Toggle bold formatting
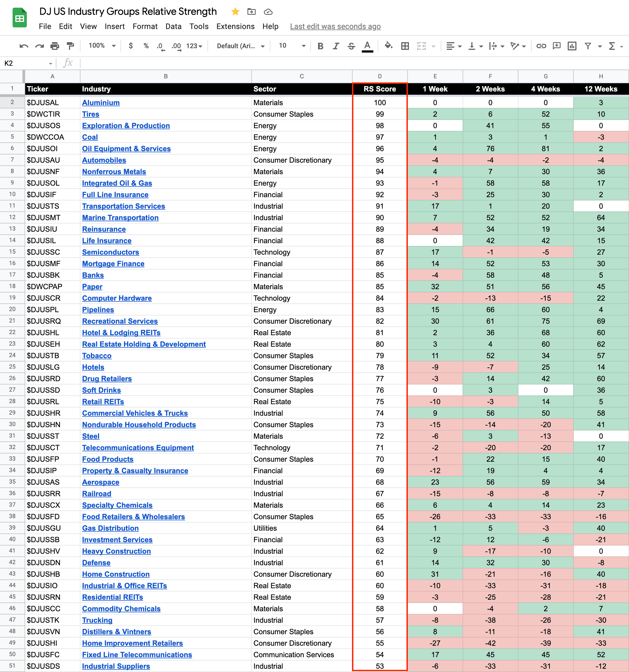The width and height of the screenshot is (629, 672). click(x=320, y=46)
